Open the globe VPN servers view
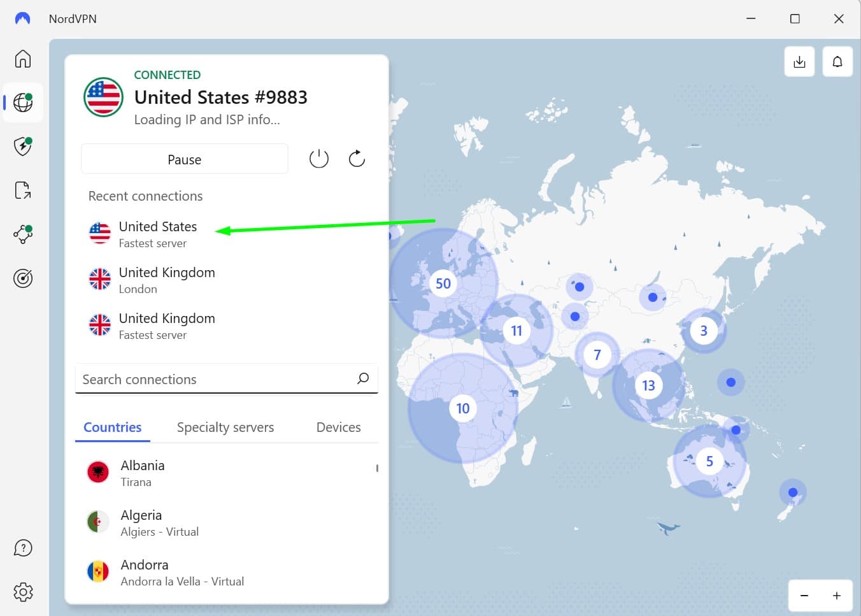This screenshot has width=861, height=616. tap(23, 103)
